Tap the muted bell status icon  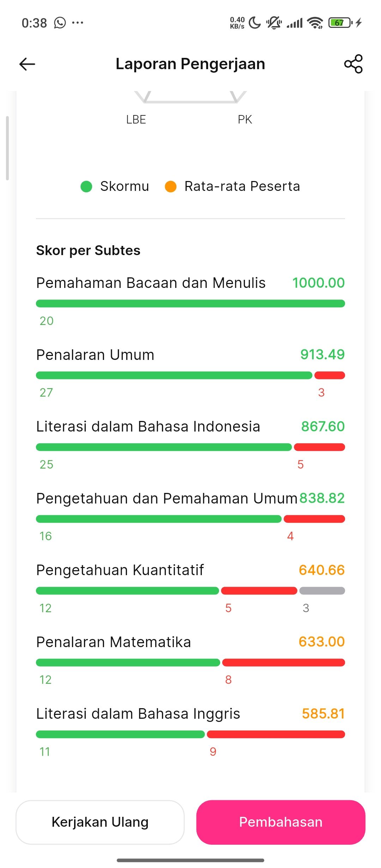[x=274, y=23]
